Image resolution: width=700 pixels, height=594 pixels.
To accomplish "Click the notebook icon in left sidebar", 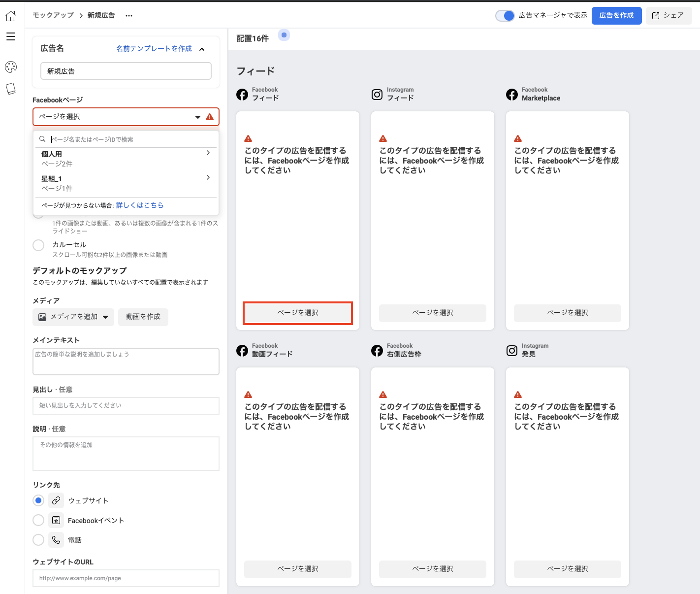I will click(x=11, y=89).
